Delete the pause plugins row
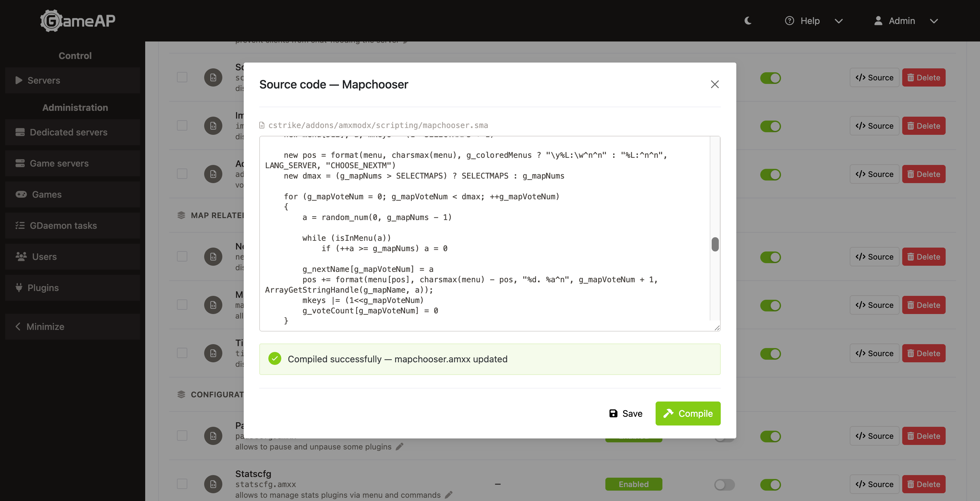This screenshot has width=980, height=501. [x=924, y=436]
